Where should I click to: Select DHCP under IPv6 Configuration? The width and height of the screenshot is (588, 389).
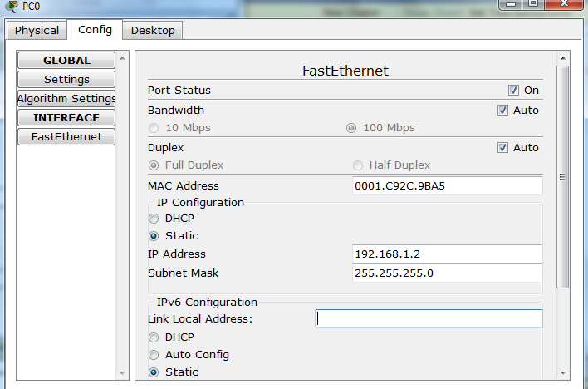pos(154,337)
